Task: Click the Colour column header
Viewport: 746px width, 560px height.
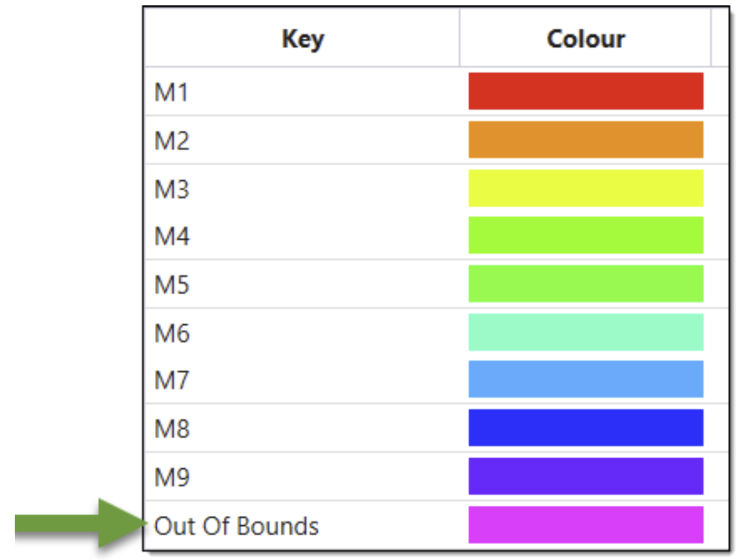Action: pos(585,39)
